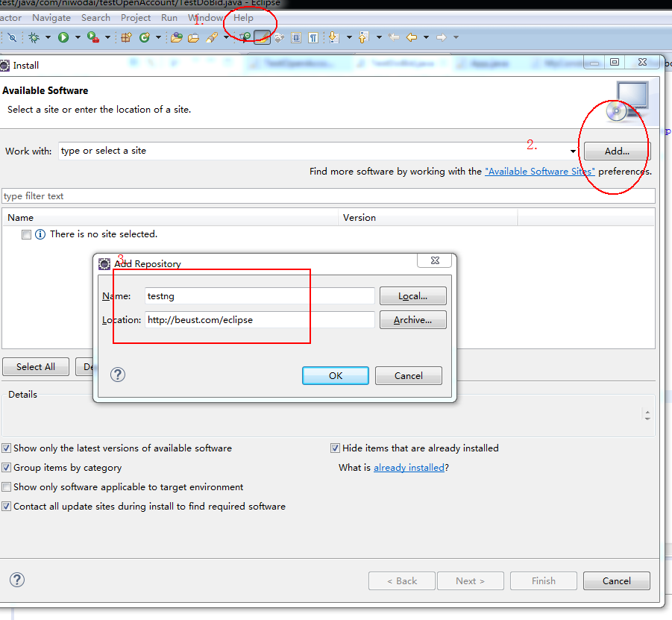Click the New Java Package icon
672x620 pixels.
pos(126,38)
